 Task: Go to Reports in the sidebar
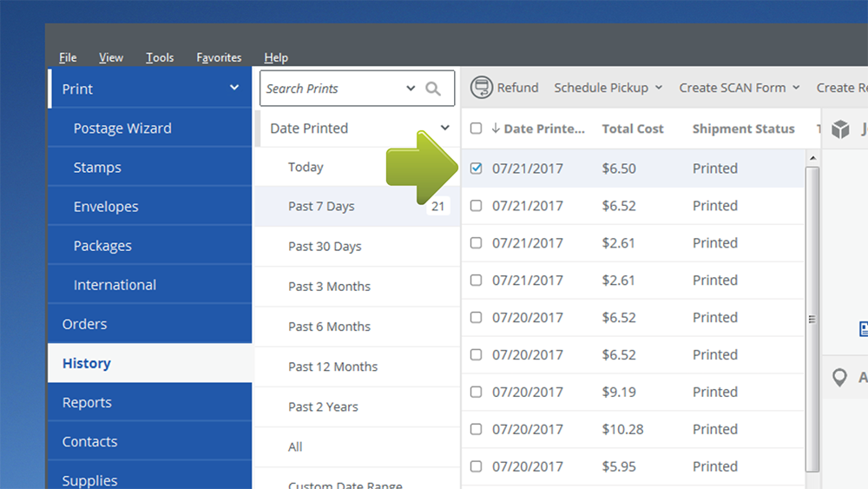(87, 403)
